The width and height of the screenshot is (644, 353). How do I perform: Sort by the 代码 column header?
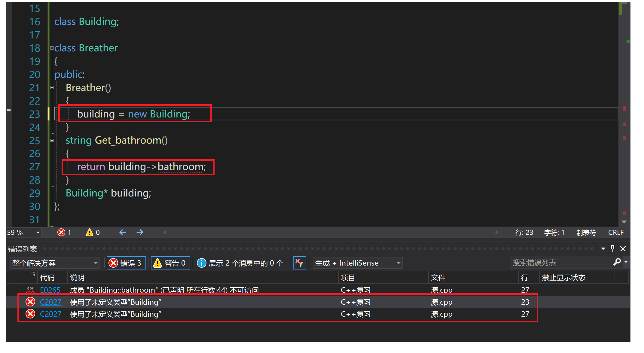pyautogui.click(x=47, y=277)
